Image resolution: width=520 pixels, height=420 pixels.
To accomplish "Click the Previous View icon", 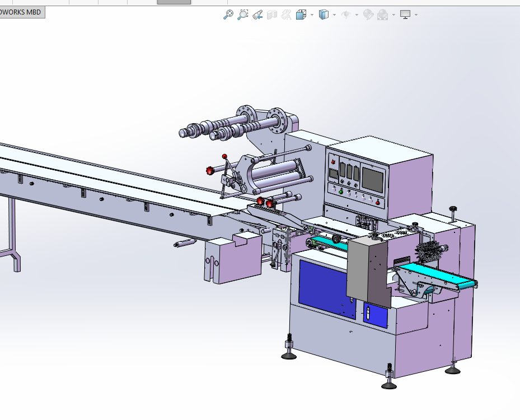I will tap(257, 15).
